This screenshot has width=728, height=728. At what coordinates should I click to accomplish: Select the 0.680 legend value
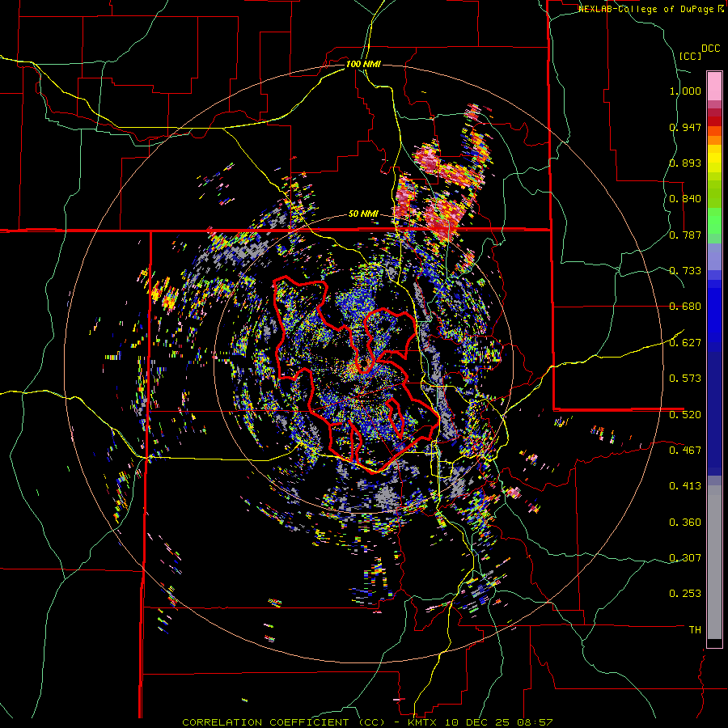685,307
